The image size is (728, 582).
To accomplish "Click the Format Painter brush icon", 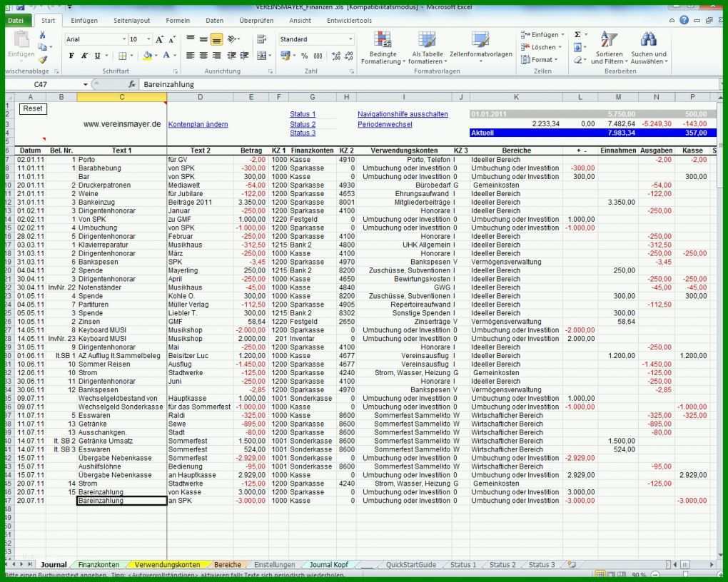I will click(x=43, y=59).
